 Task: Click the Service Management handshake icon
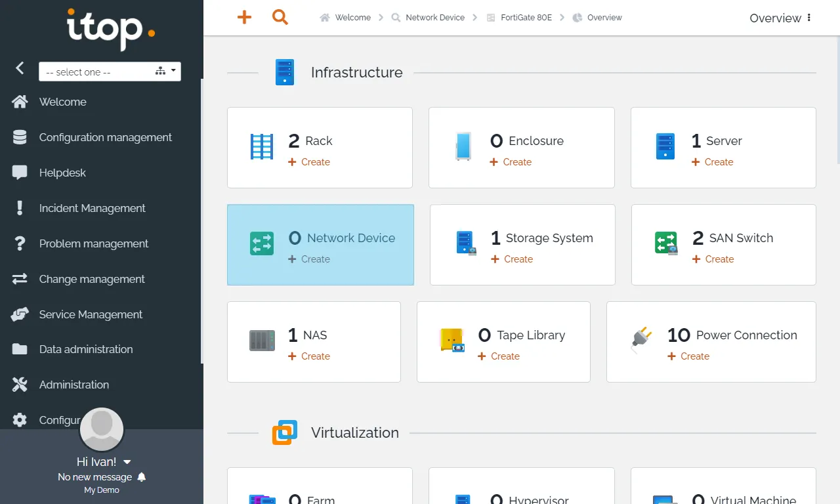(x=20, y=314)
